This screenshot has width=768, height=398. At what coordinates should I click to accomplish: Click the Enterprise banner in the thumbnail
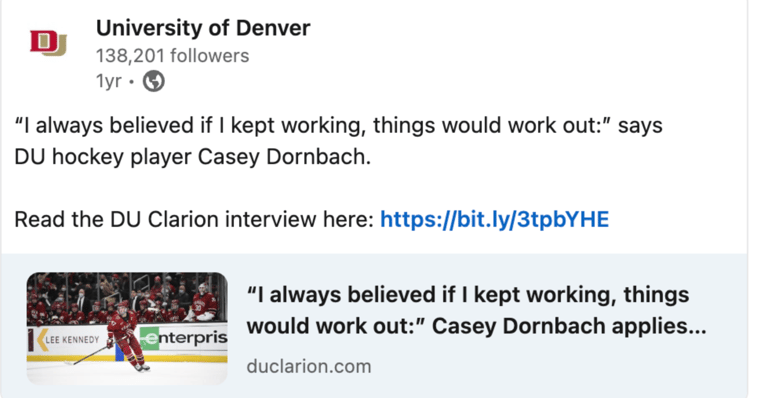(184, 337)
